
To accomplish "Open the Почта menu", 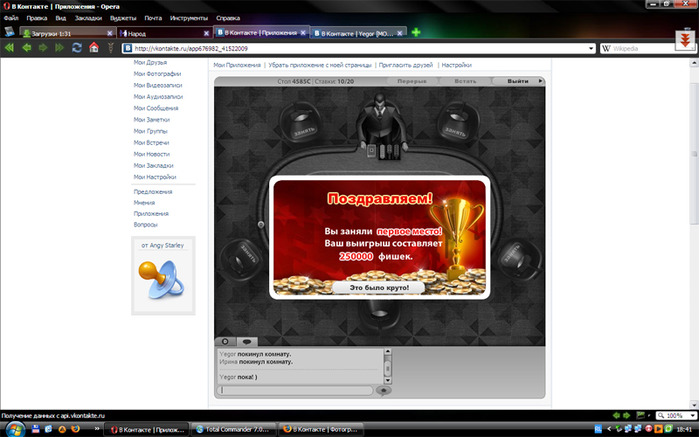I will [153, 18].
